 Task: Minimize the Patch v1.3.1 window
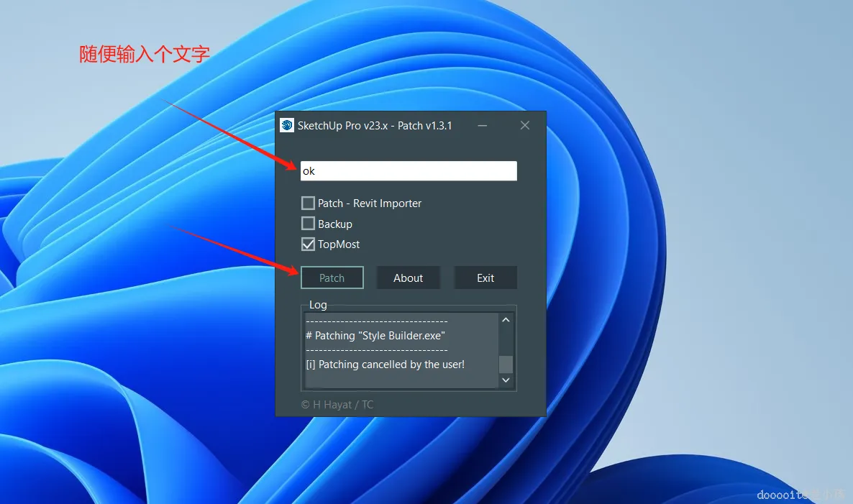pos(482,126)
